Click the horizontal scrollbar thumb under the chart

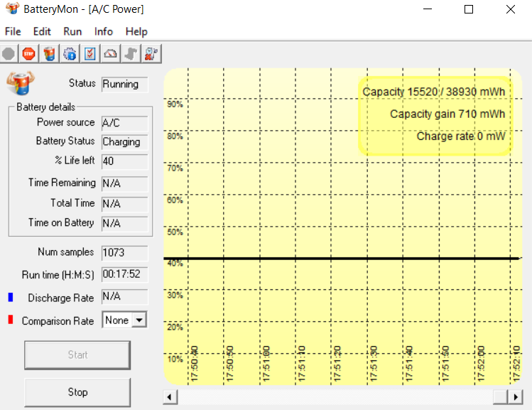click(500, 396)
